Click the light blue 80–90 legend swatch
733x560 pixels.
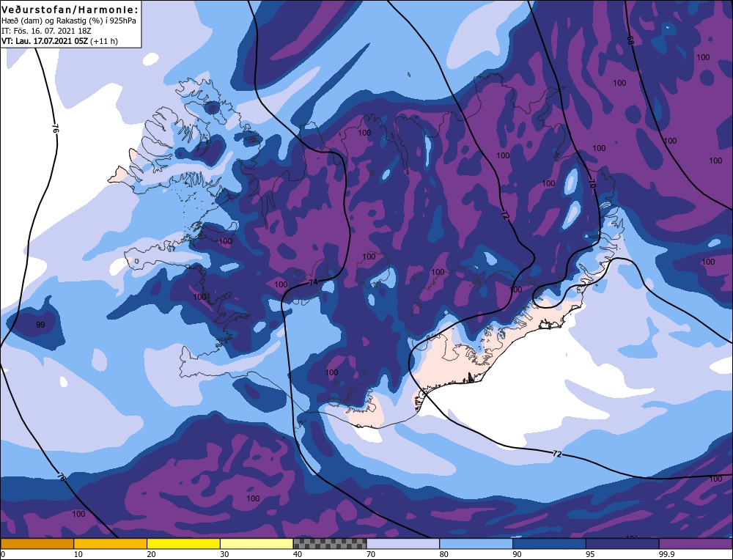click(x=476, y=543)
